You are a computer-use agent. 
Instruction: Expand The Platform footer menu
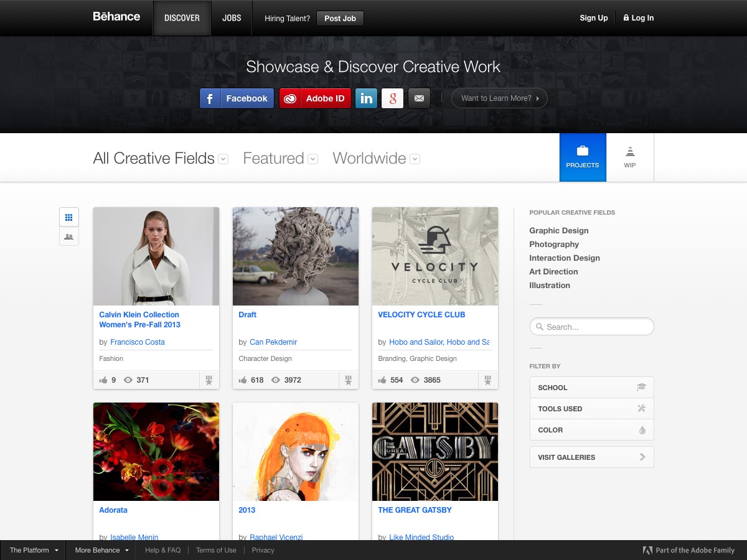pos(34,550)
